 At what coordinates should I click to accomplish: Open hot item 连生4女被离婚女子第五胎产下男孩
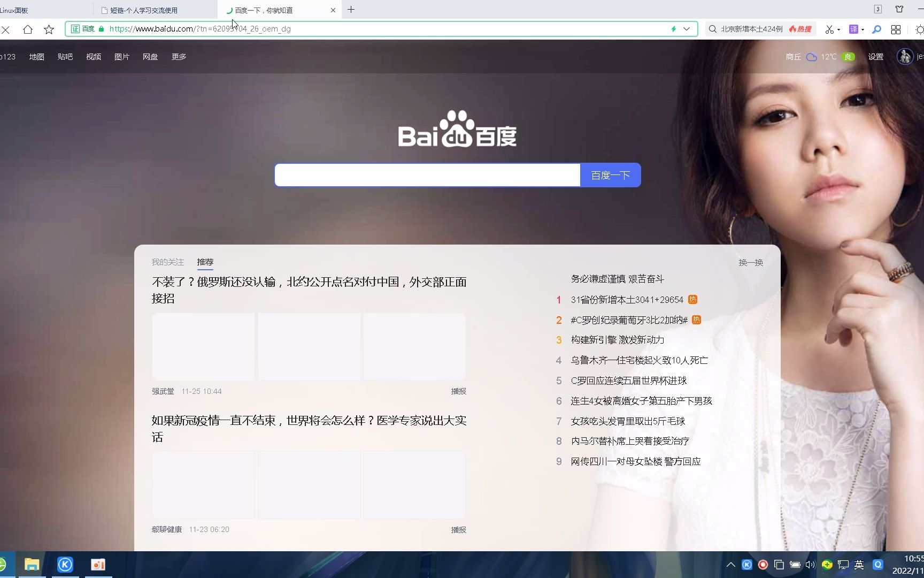click(x=641, y=401)
